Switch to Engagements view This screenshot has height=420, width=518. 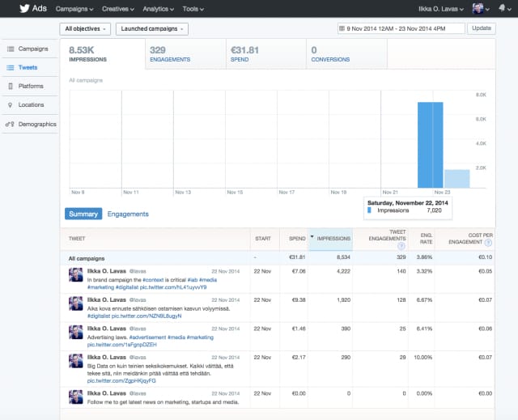(x=128, y=214)
